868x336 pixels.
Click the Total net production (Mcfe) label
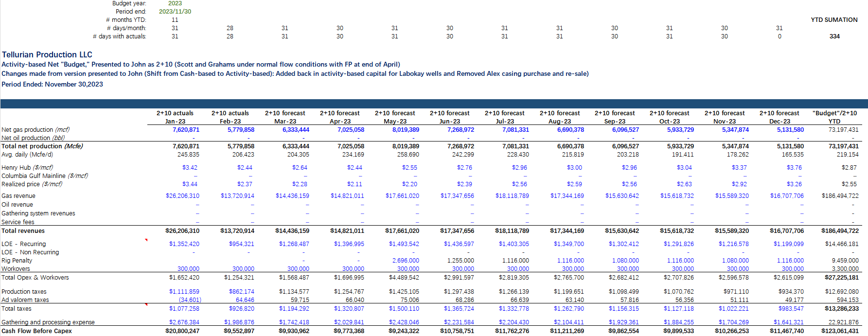42,146
